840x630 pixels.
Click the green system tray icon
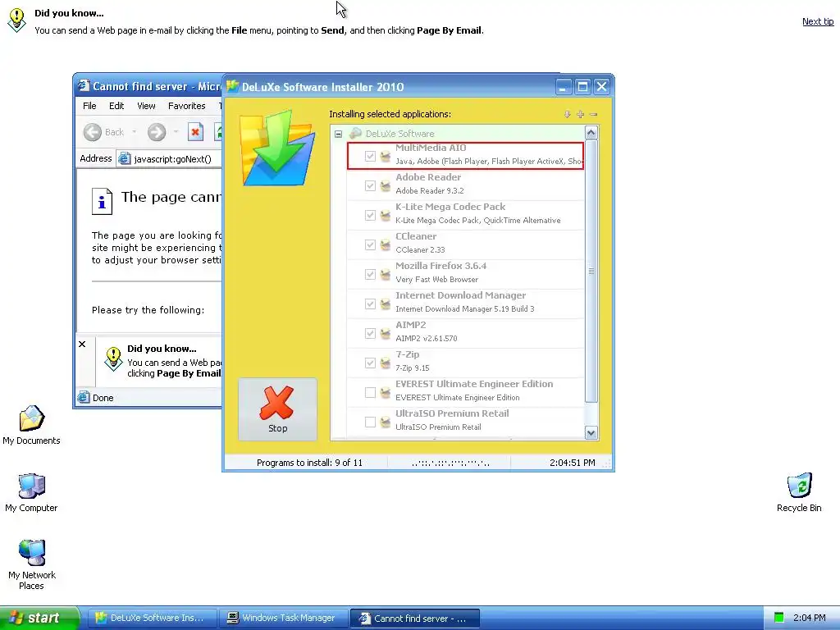pos(779,618)
